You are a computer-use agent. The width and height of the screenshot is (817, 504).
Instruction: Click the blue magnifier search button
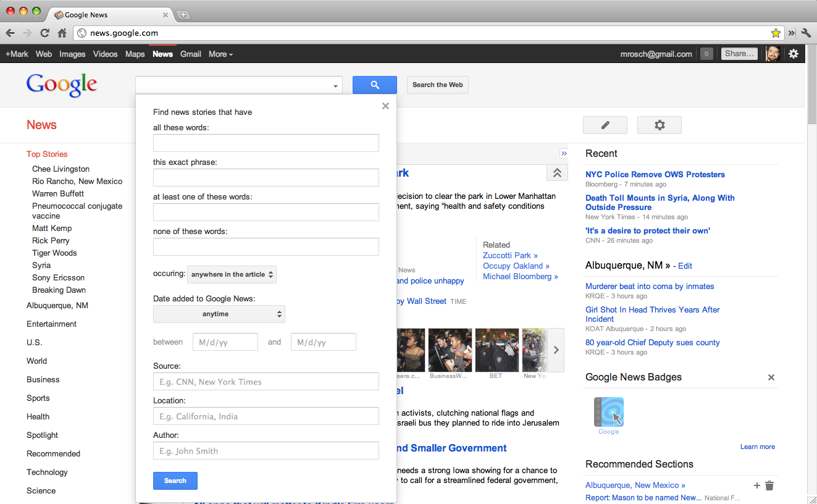(375, 85)
